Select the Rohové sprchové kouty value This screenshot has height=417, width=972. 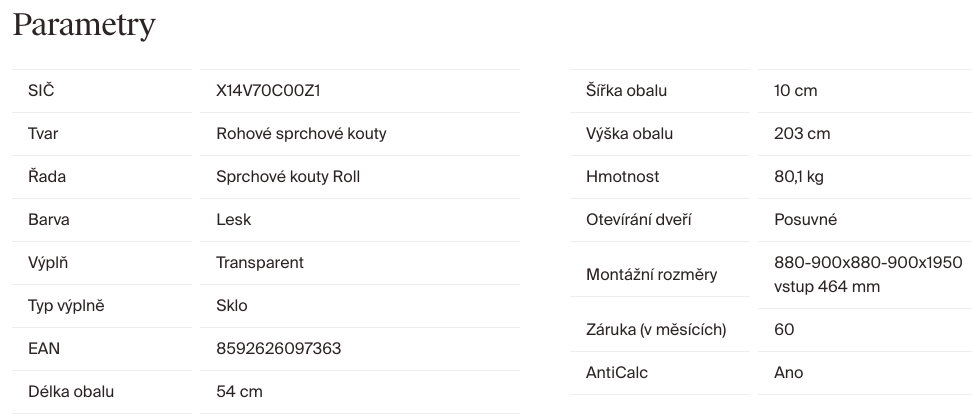(301, 134)
